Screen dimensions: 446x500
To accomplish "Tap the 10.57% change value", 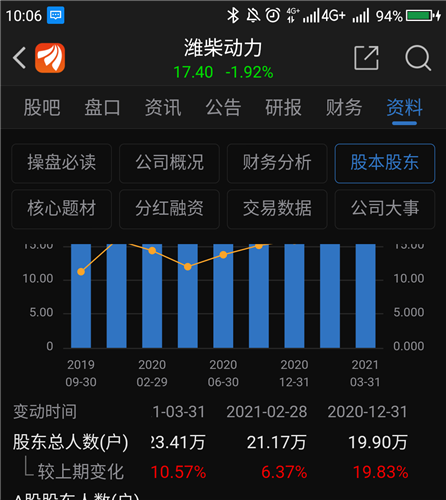I will pyautogui.click(x=179, y=472).
